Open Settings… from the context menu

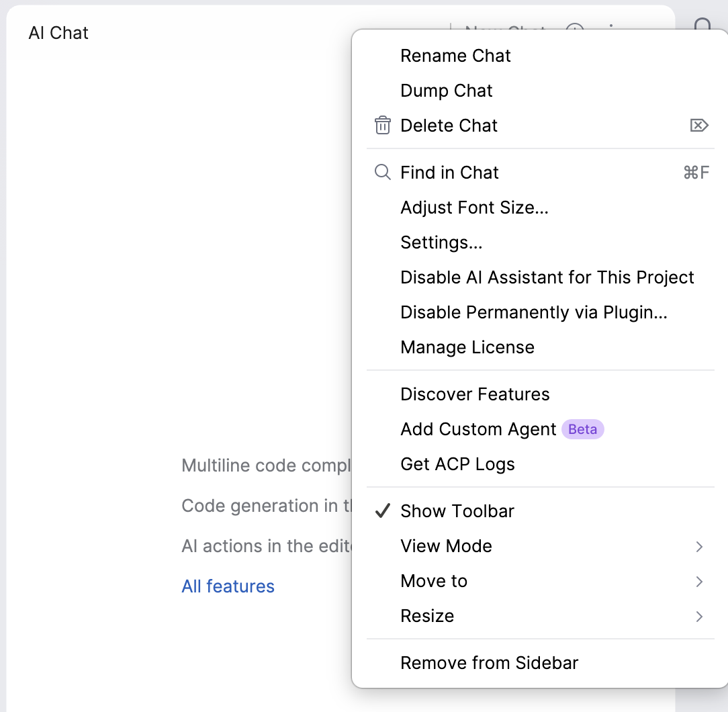(x=541, y=242)
